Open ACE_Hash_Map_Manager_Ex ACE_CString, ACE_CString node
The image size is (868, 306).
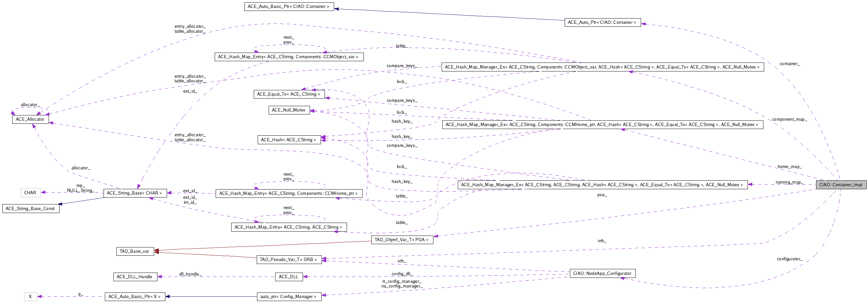pyautogui.click(x=602, y=185)
